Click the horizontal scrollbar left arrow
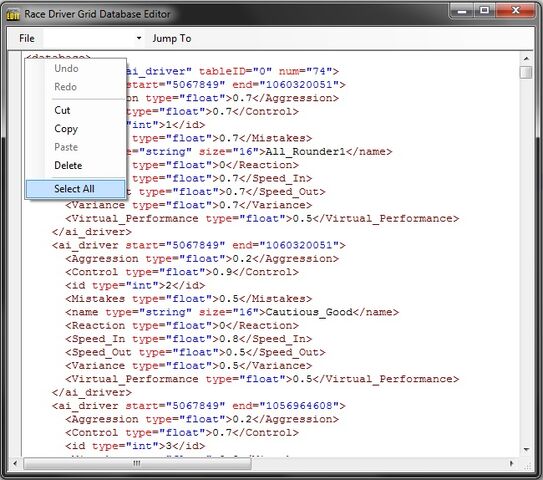The height and width of the screenshot is (480, 543). click(x=15, y=463)
